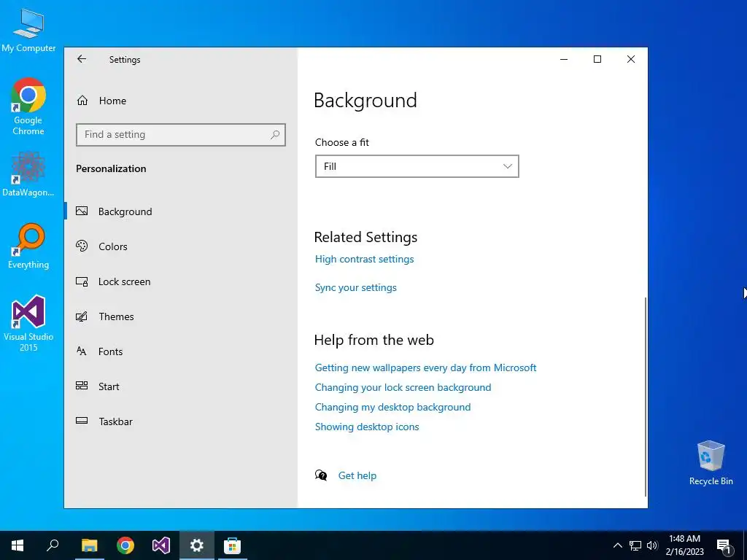
Task: Open Visual Studio from the taskbar
Action: point(161,545)
